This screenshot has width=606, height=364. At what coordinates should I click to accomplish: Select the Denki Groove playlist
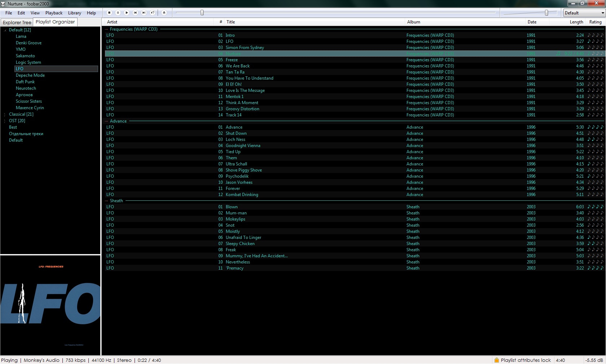[x=28, y=43]
